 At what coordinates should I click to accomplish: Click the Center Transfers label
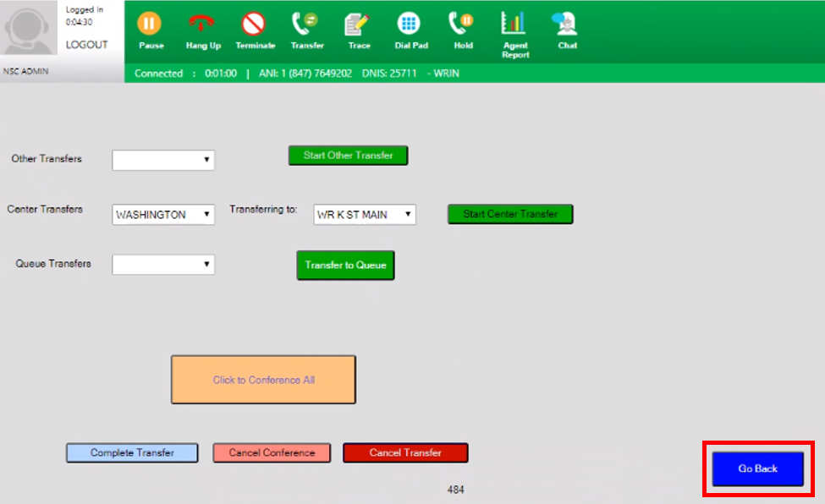pyautogui.click(x=45, y=210)
